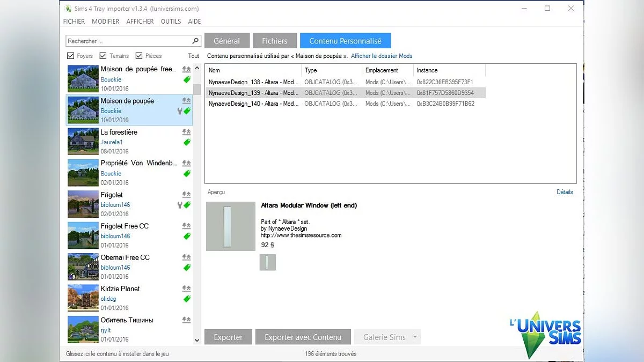Click the household icon next to Frigolet
644x362 pixels.
click(186, 195)
